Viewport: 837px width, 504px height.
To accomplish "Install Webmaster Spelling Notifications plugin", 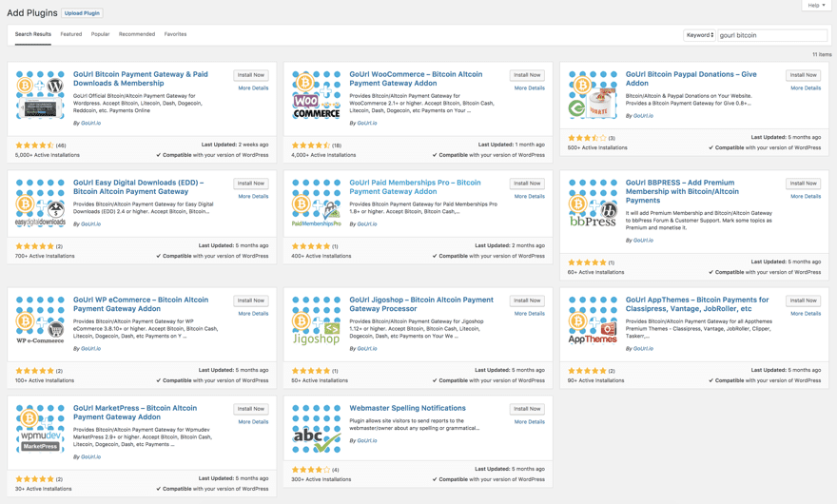I will coord(527,409).
